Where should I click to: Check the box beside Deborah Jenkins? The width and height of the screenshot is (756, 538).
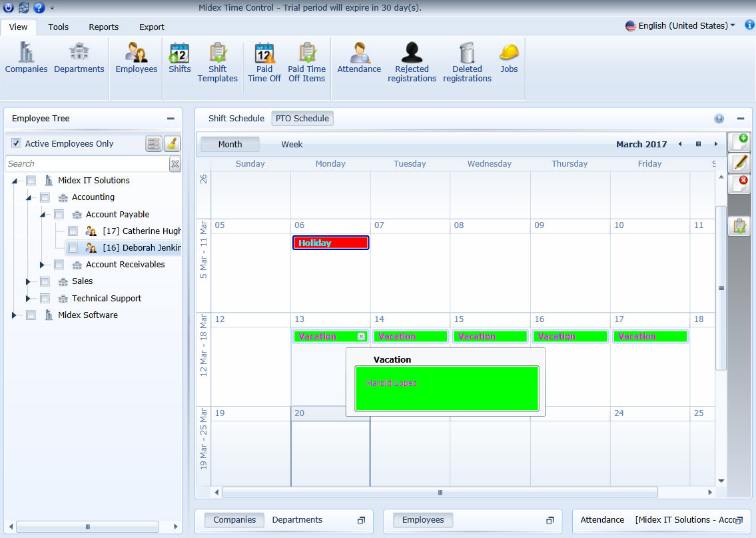(x=72, y=247)
